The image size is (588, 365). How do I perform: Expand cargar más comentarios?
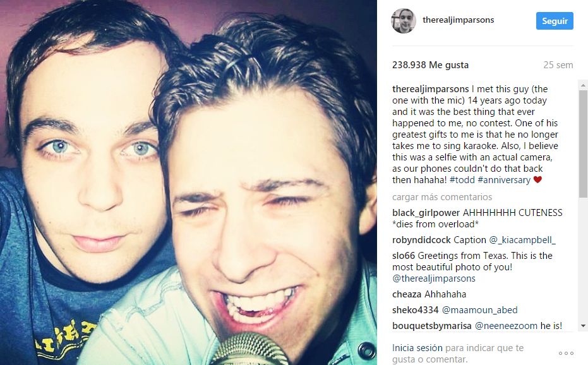click(442, 197)
